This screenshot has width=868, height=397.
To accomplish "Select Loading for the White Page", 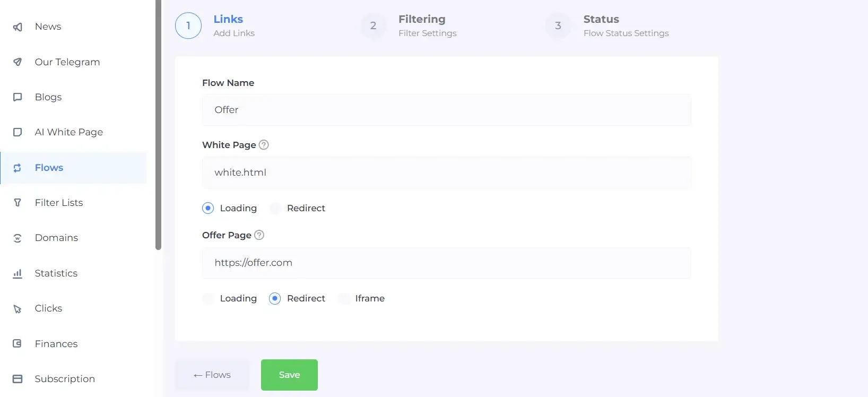I will pyautogui.click(x=208, y=209).
